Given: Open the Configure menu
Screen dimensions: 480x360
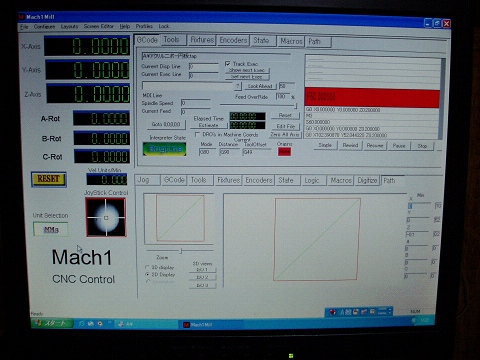Looking at the screenshot, I should click(x=44, y=26).
